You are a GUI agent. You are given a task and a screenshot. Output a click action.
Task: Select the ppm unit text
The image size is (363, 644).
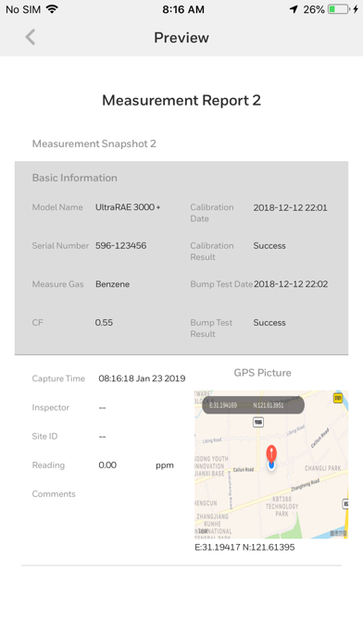click(x=165, y=465)
